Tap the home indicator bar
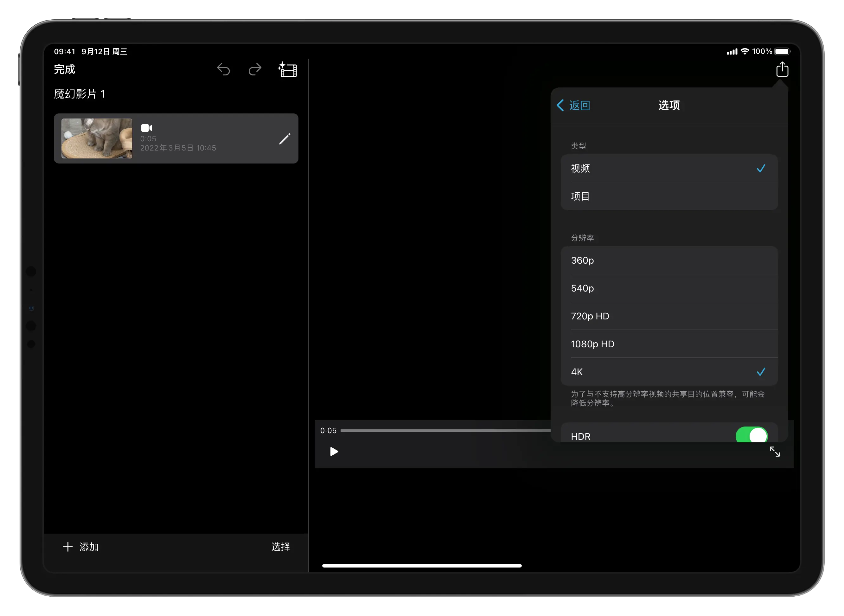The height and width of the screenshot is (616, 844). 422,566
